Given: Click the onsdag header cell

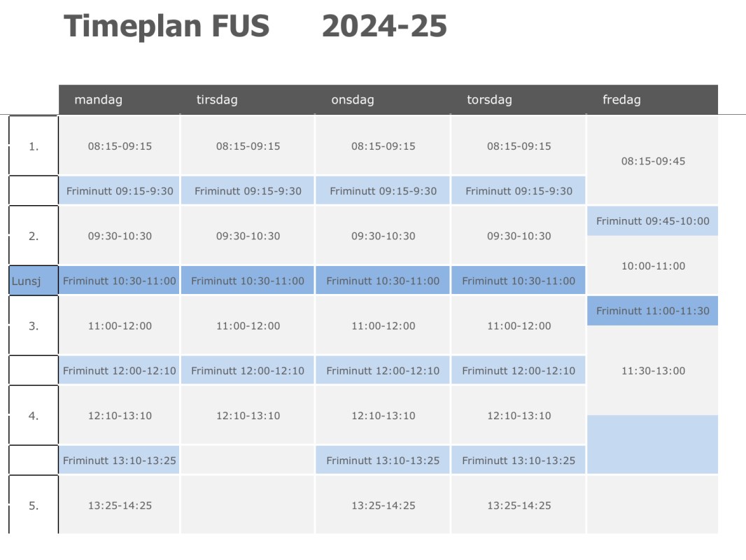Looking at the screenshot, I should [383, 99].
